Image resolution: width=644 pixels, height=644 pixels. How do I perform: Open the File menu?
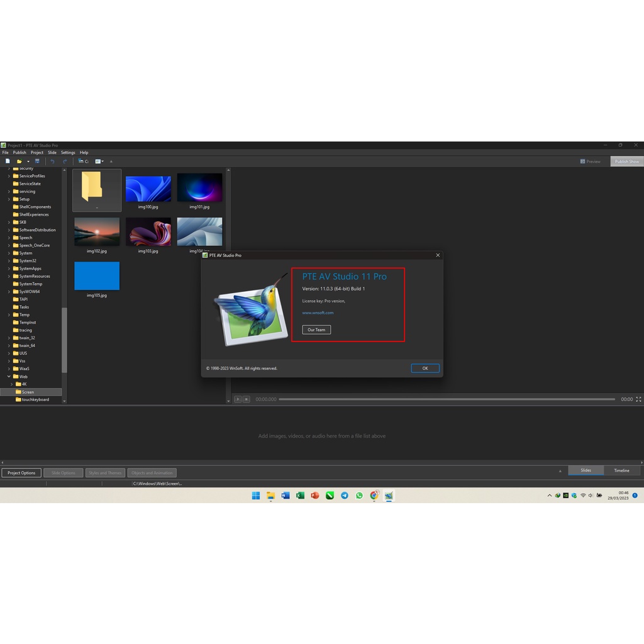coord(5,152)
